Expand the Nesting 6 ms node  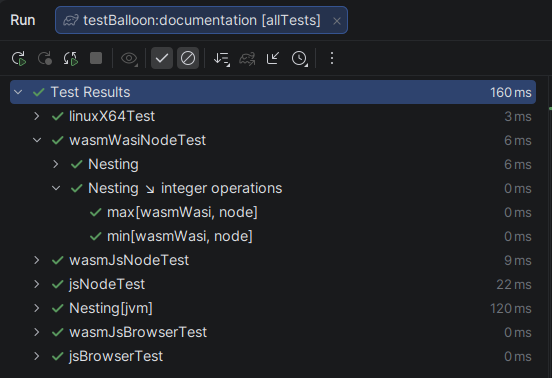(56, 164)
